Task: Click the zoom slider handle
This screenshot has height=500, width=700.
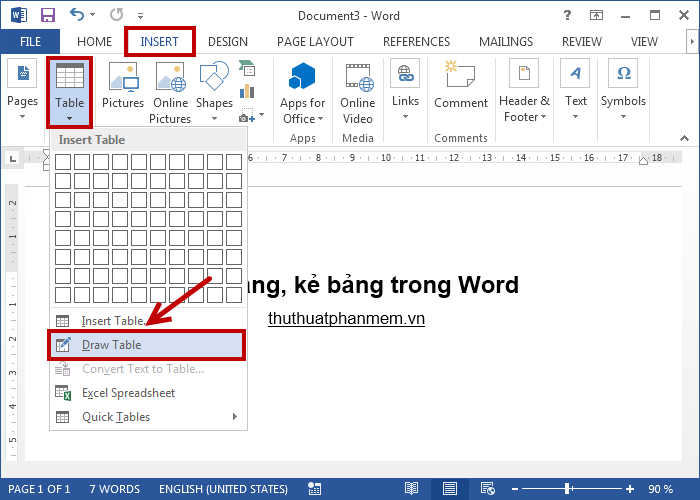Action: coord(567,489)
